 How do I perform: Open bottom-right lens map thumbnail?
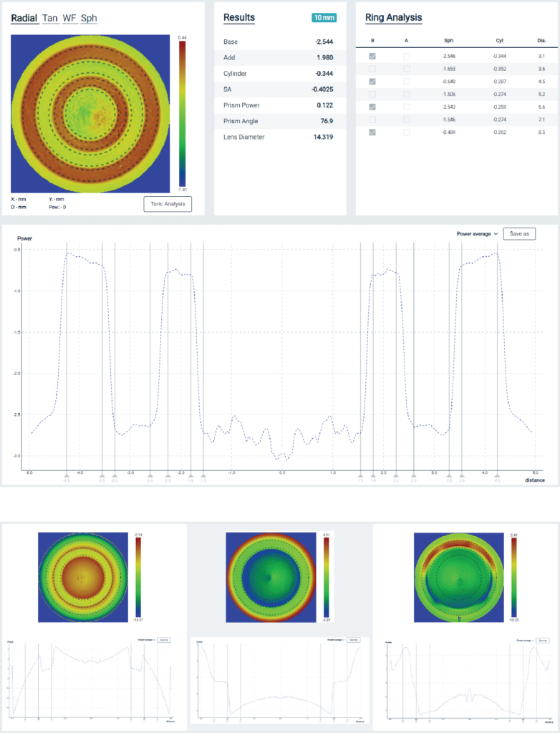click(x=458, y=577)
